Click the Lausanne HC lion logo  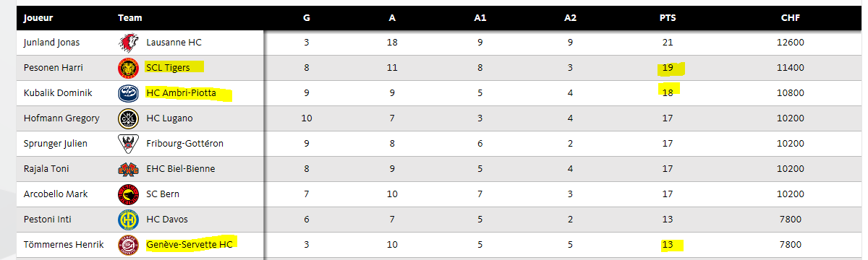click(128, 43)
